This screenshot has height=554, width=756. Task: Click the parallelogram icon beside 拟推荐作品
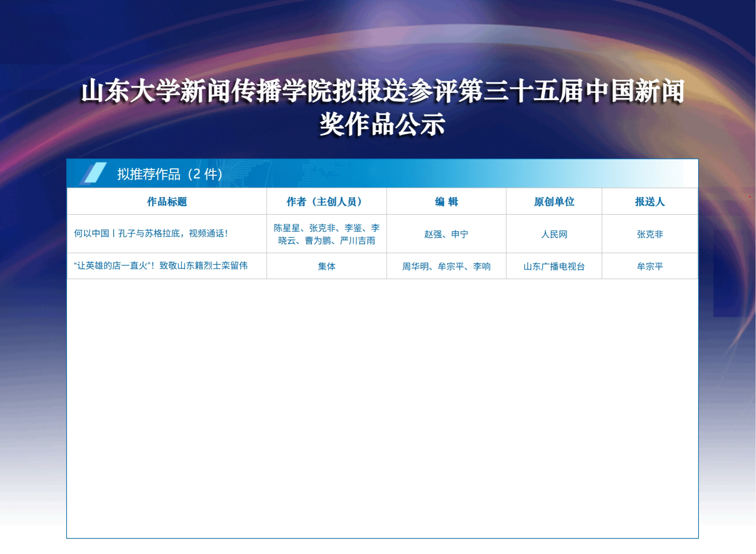click(93, 173)
